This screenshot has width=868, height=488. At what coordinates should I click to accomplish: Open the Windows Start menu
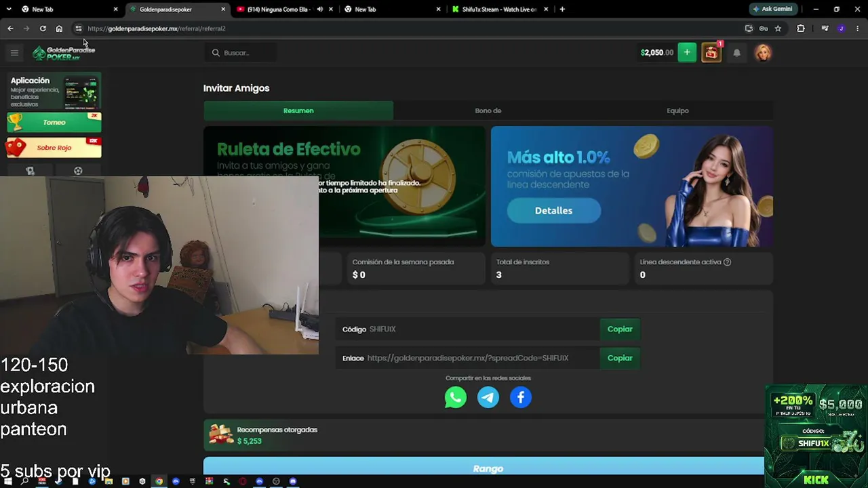point(8,481)
